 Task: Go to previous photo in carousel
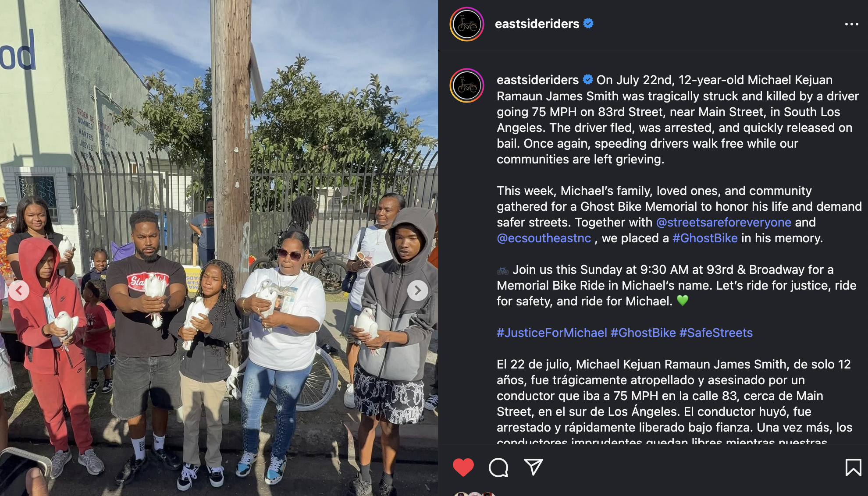[x=19, y=291]
